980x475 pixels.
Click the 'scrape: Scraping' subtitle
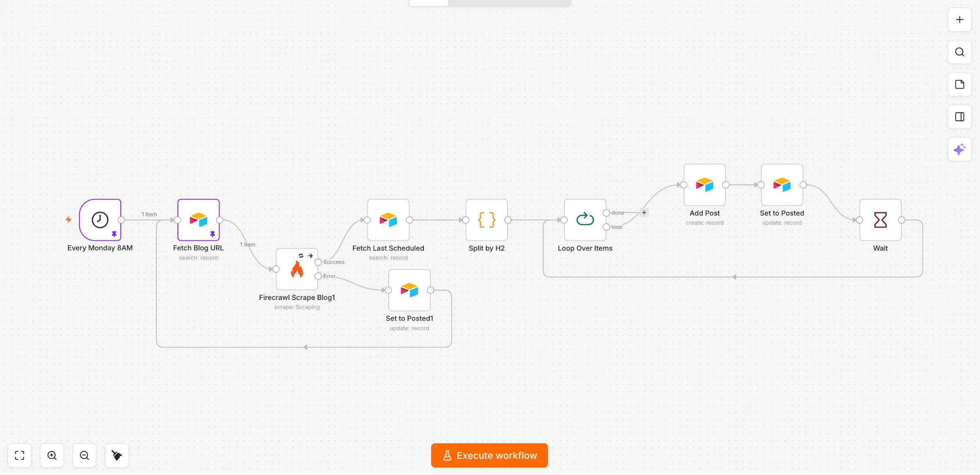pyautogui.click(x=297, y=307)
